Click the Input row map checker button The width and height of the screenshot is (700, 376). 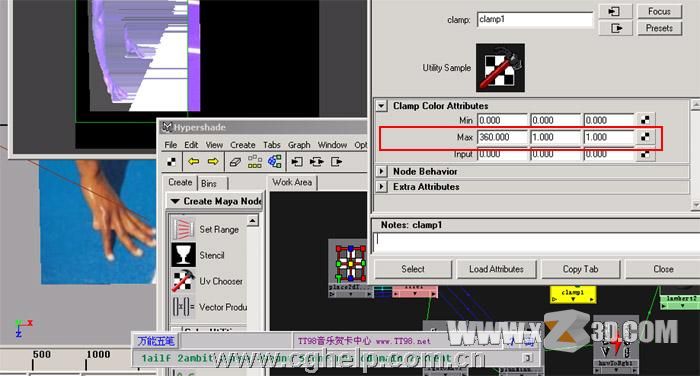tap(645, 154)
